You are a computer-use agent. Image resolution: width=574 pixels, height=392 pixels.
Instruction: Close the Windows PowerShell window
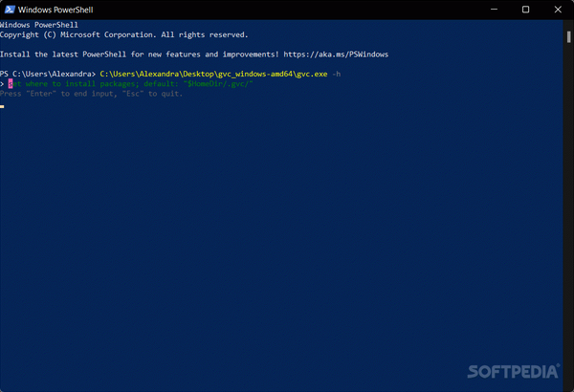point(558,10)
